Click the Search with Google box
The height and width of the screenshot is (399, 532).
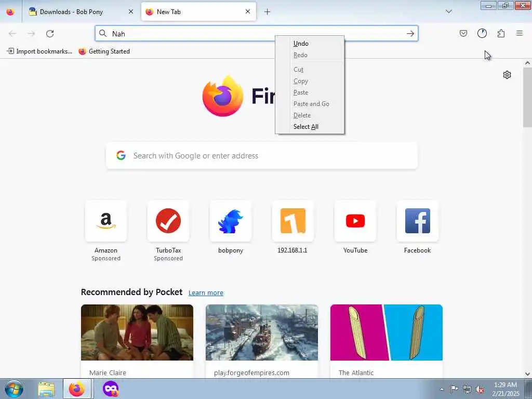pyautogui.click(x=262, y=156)
